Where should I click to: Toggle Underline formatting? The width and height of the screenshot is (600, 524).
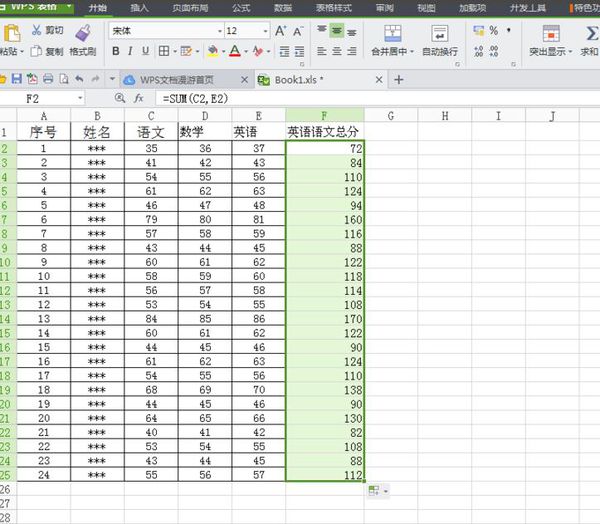point(145,51)
